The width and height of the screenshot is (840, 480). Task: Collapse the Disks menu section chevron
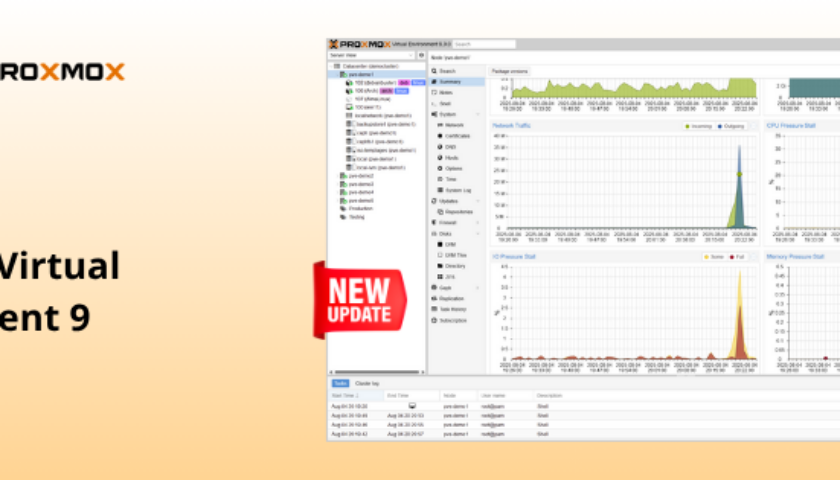478,234
